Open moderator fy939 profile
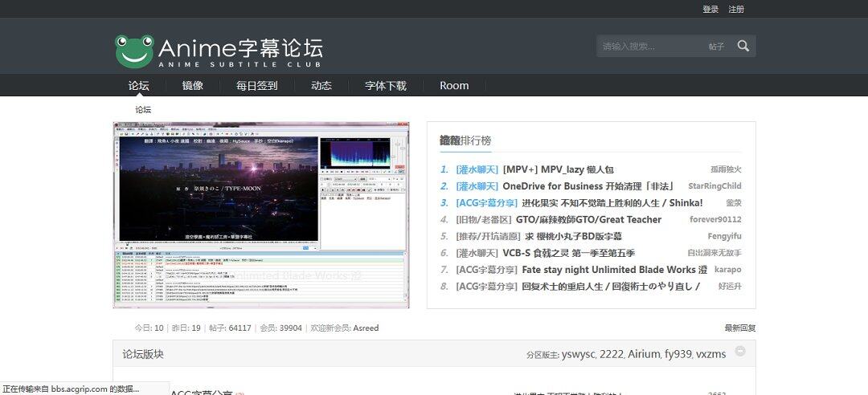 click(x=678, y=355)
